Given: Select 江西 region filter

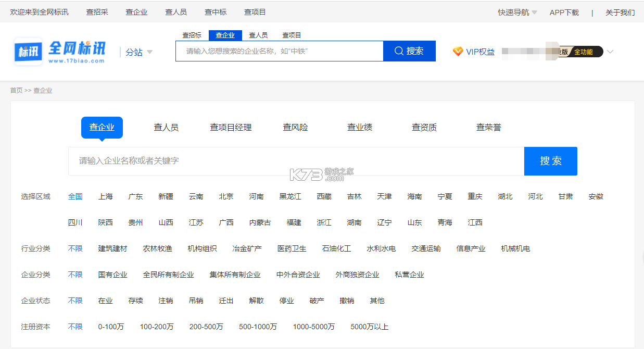Looking at the screenshot, I should click(475, 222).
